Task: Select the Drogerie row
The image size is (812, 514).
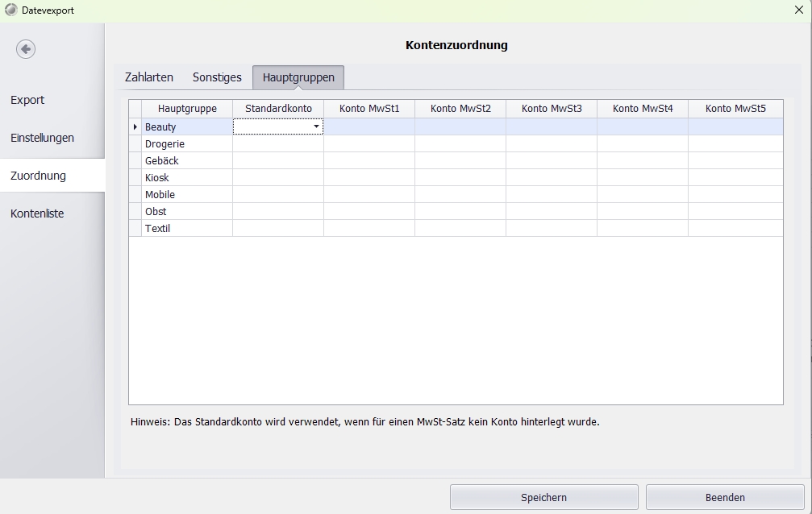Action: (x=164, y=143)
